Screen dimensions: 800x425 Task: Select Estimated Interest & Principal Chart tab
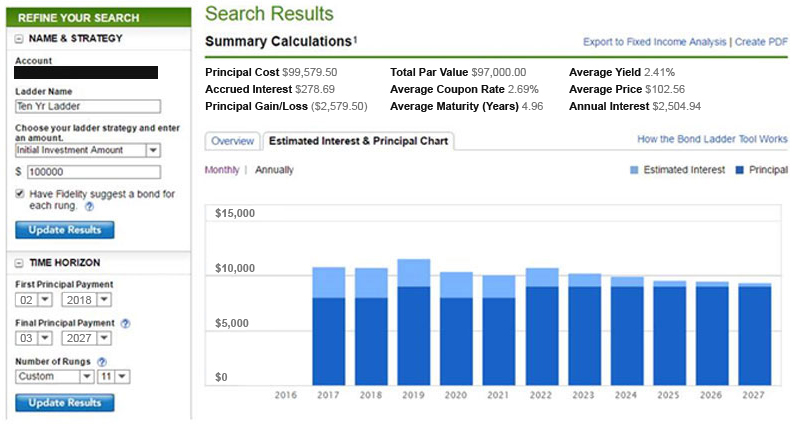pos(358,141)
